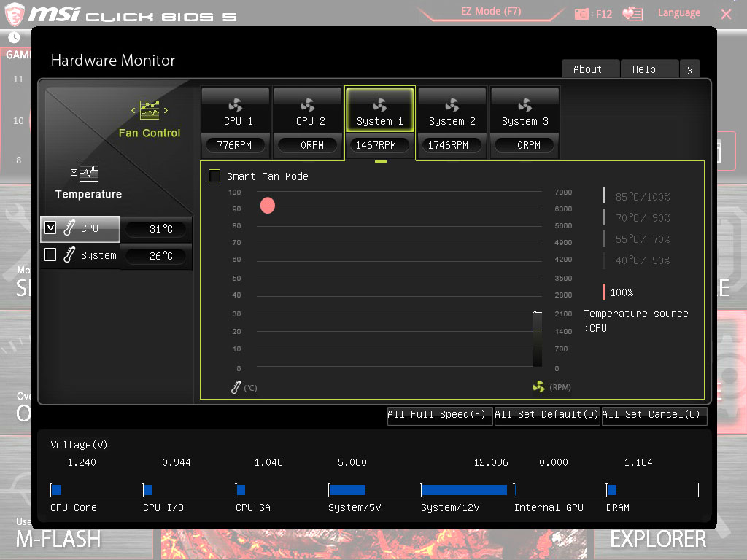Click the System 1 1467RPM readout
The width and height of the screenshot is (747, 560).
tap(379, 145)
